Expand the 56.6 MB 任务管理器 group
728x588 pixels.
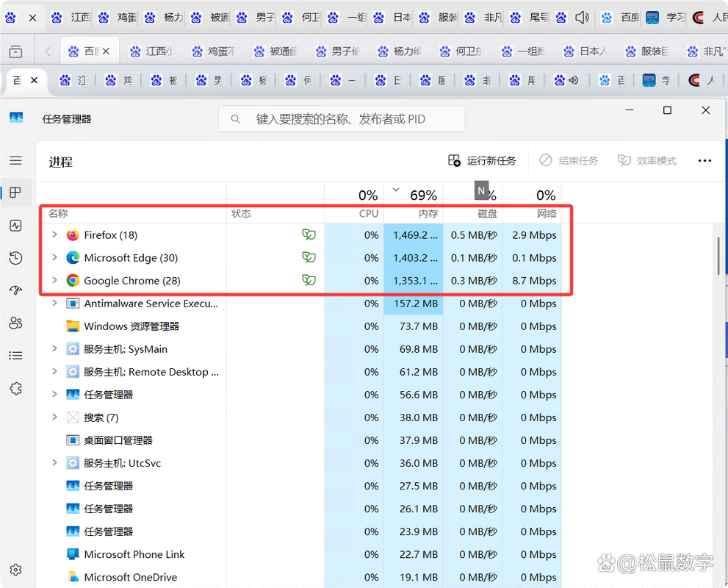54,394
